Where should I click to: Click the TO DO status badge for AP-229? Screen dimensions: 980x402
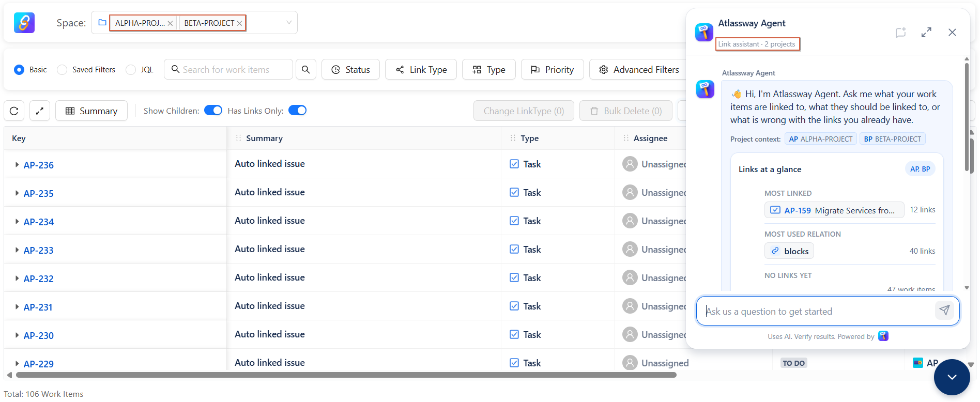click(793, 363)
